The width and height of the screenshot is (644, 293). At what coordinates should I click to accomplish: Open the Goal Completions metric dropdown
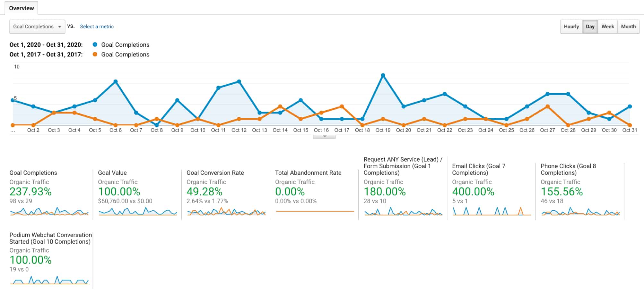(37, 27)
